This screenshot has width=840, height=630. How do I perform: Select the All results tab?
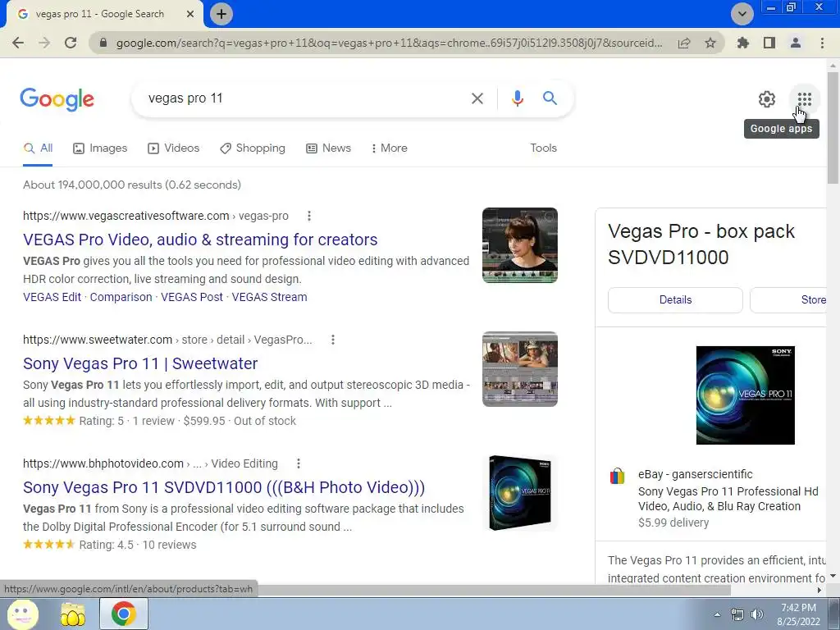[x=38, y=148]
